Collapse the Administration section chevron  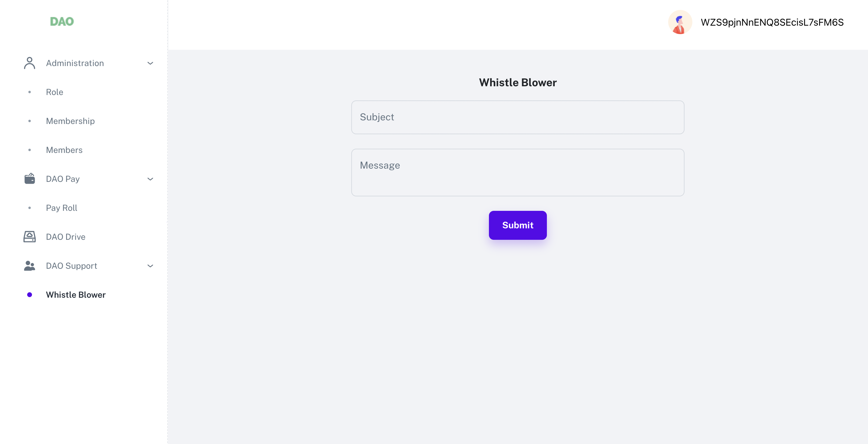point(150,63)
